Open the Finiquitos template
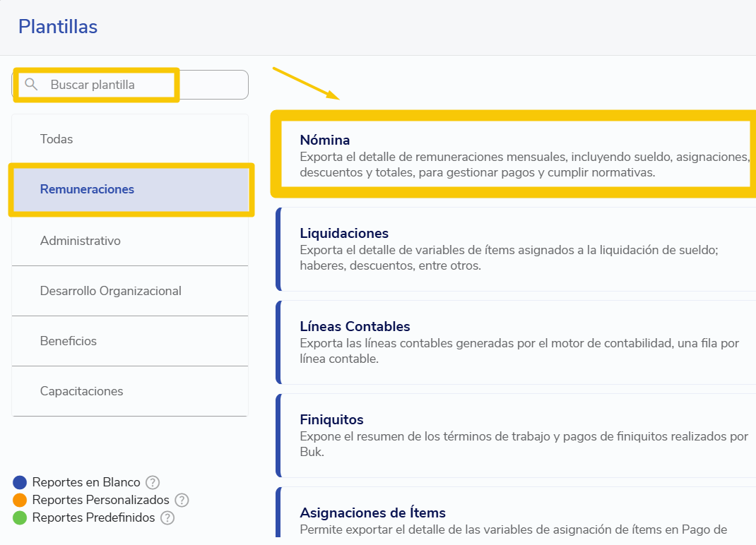This screenshot has height=545, width=756. [516, 436]
